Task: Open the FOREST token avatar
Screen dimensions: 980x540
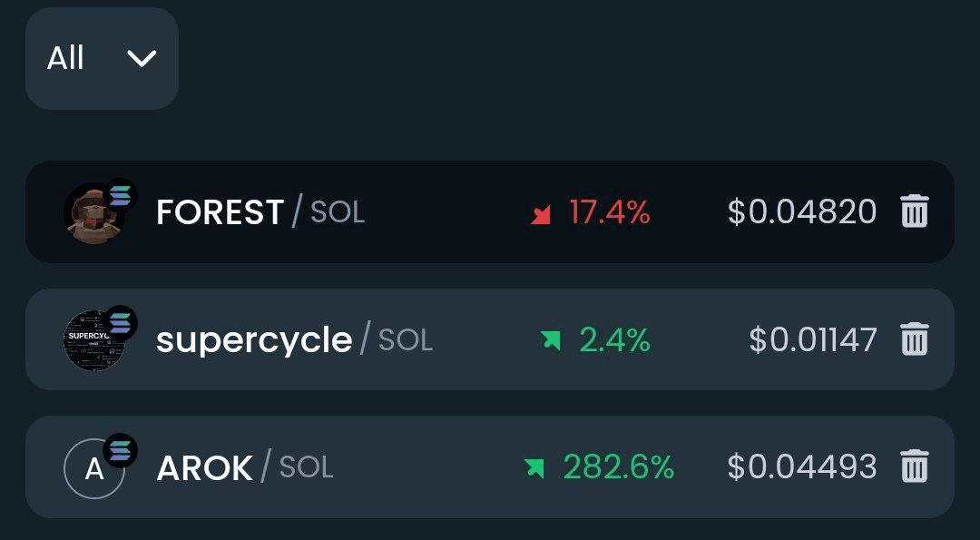Action: click(x=94, y=214)
